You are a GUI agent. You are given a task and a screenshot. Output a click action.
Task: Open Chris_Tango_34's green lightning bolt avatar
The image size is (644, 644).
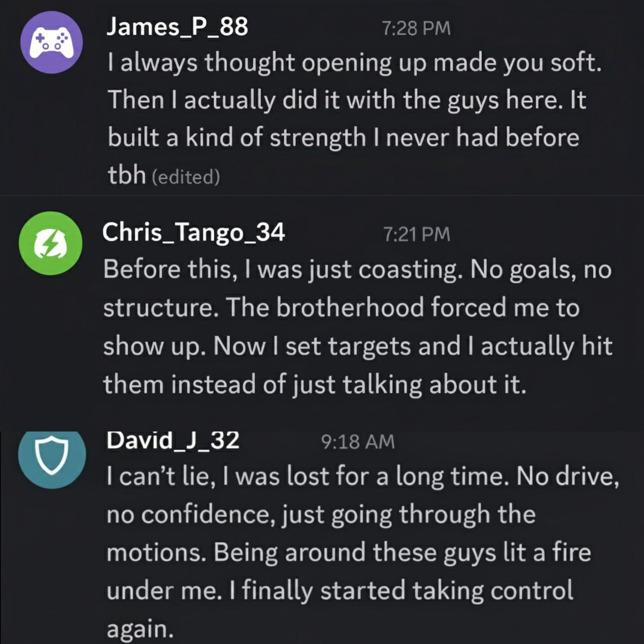pos(51,243)
